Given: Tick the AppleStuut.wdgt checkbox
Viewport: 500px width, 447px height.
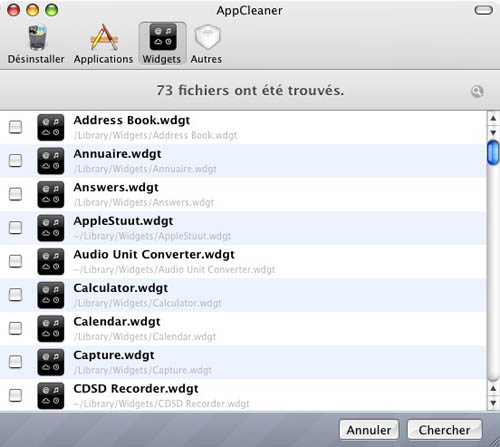Looking at the screenshot, I should click(15, 227).
